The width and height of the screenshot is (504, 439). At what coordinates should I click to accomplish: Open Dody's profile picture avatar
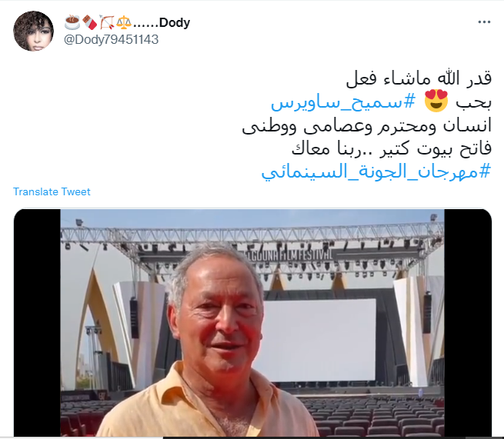[x=33, y=32]
